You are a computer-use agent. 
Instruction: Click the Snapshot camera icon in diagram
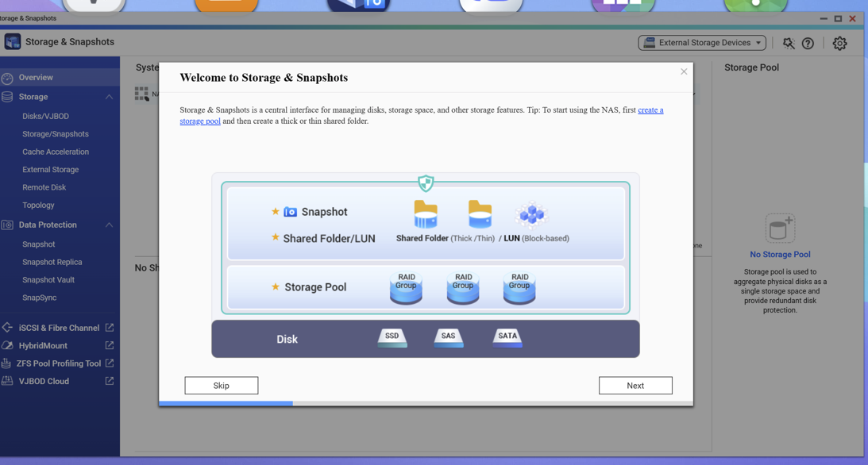pos(290,212)
